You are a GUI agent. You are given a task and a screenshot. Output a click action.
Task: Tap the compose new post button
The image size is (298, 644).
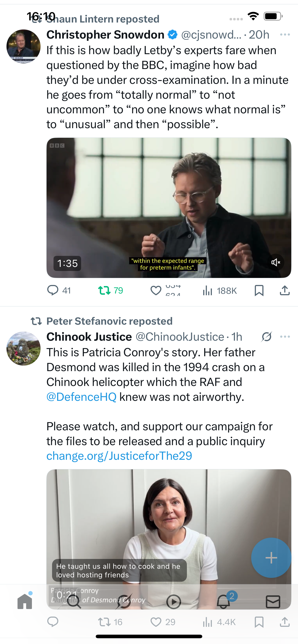[x=271, y=558]
